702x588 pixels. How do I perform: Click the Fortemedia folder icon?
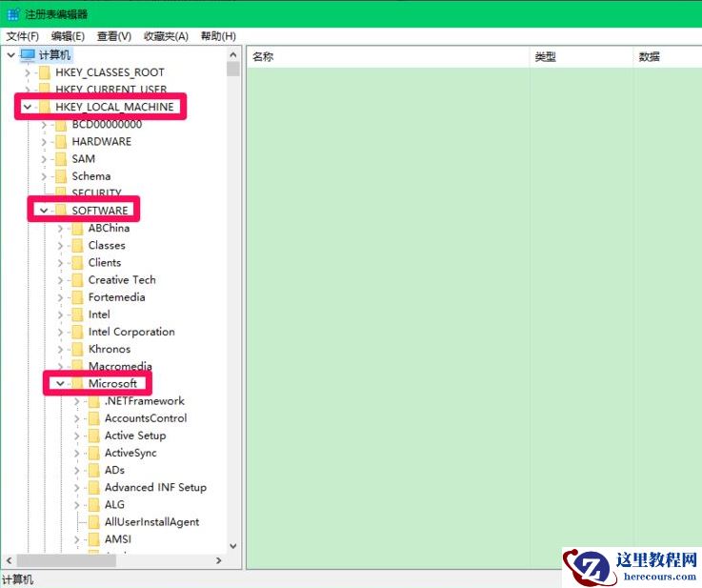tap(77, 297)
